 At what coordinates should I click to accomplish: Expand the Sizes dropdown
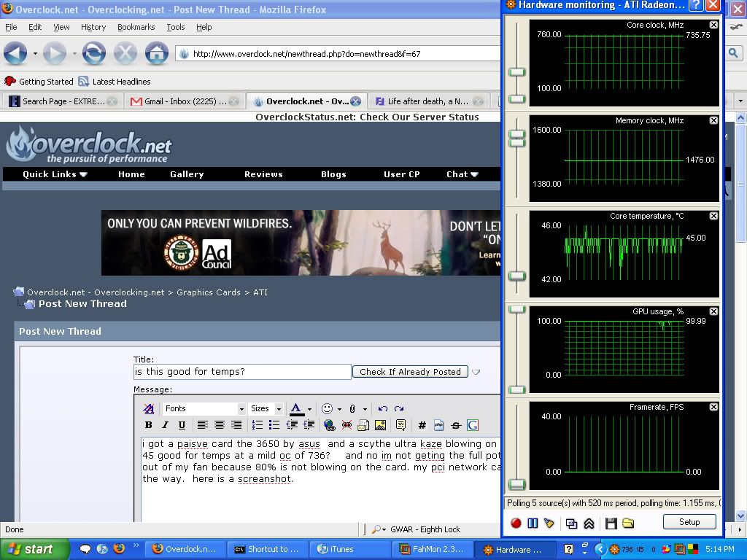266,409
